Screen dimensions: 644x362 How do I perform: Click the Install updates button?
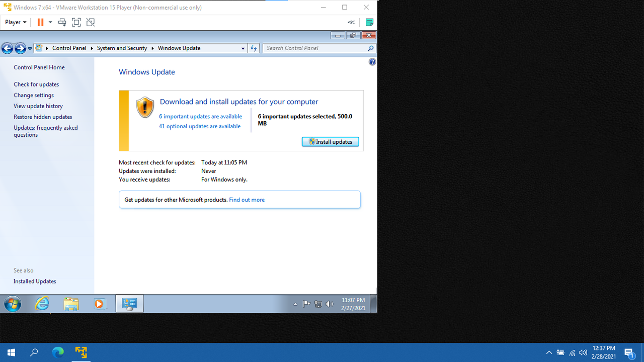click(x=331, y=142)
